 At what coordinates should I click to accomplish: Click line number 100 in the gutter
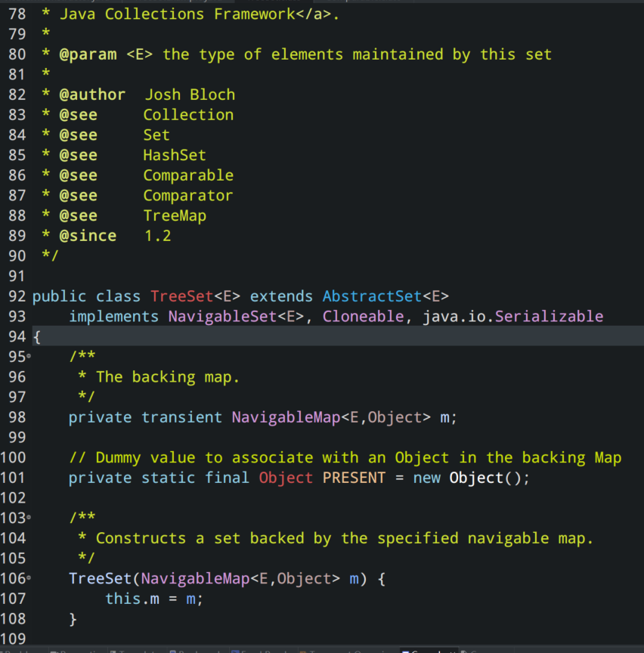(13, 457)
